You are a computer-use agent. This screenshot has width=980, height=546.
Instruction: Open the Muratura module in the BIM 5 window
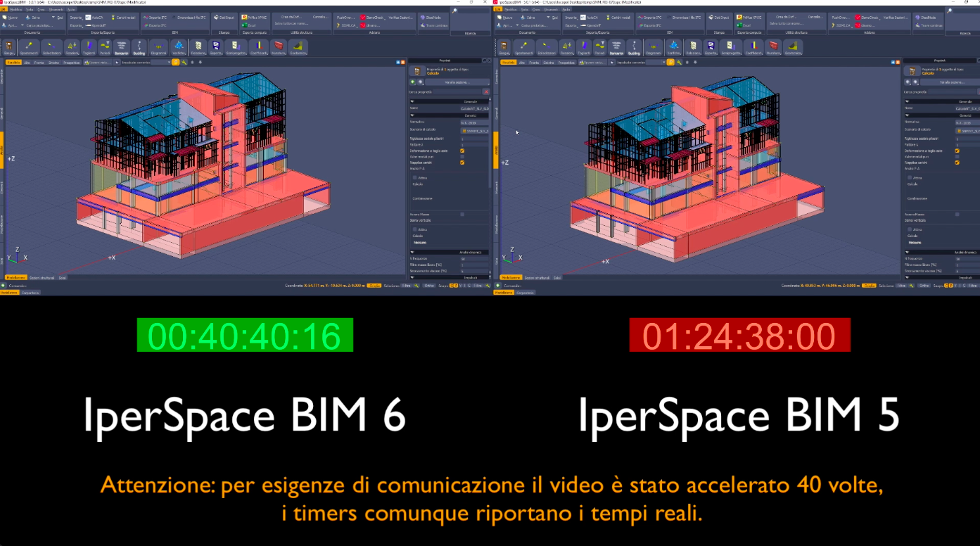pos(774,47)
